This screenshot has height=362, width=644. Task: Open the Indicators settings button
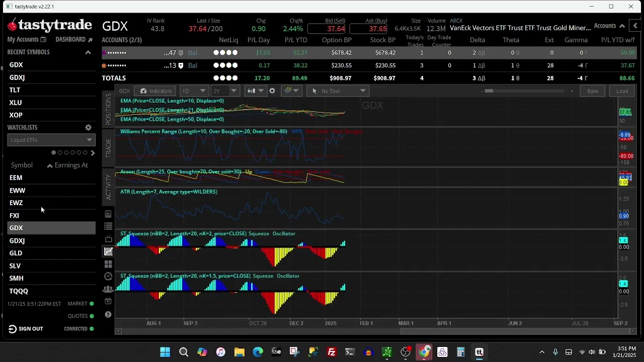tap(155, 91)
